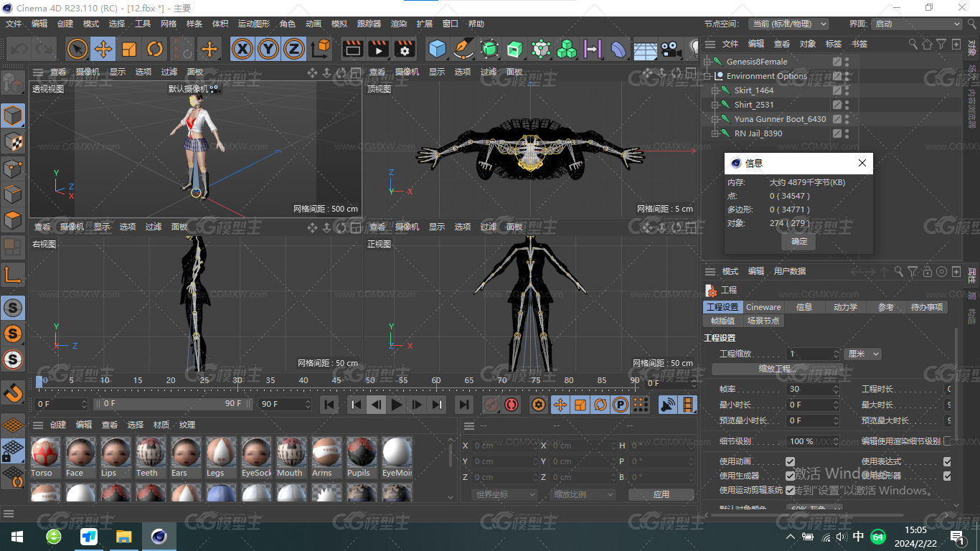The height and width of the screenshot is (551, 980).
Task: Render to Picture Viewer icon
Action: coord(378,49)
